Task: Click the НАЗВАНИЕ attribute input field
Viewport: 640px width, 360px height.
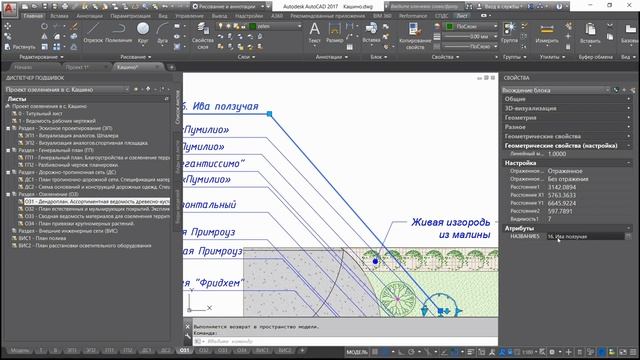Action: (585, 236)
